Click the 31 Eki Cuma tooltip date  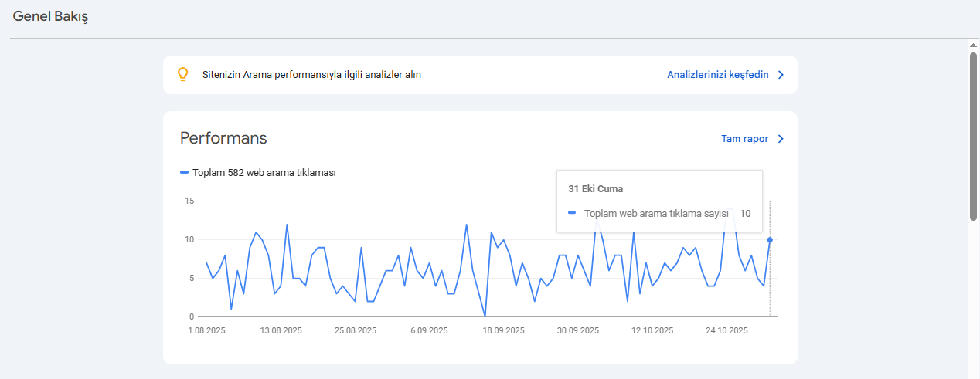point(596,188)
